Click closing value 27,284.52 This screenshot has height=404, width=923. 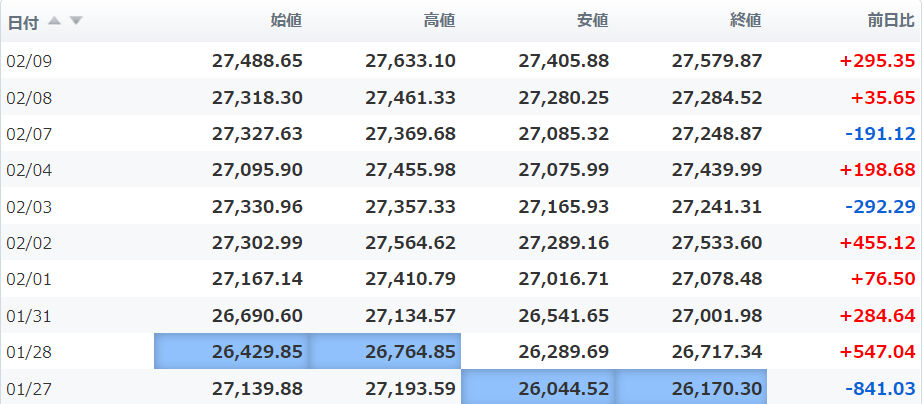[716, 97]
